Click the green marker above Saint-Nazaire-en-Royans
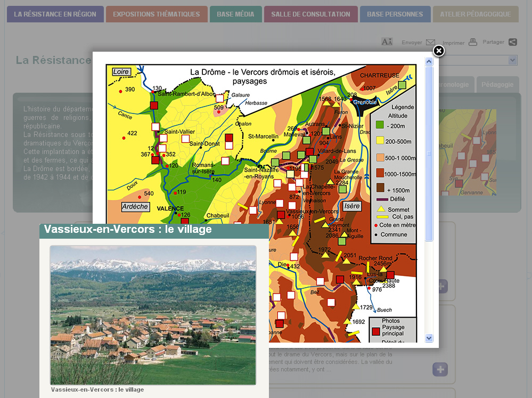This screenshot has height=398, width=532. point(275,163)
